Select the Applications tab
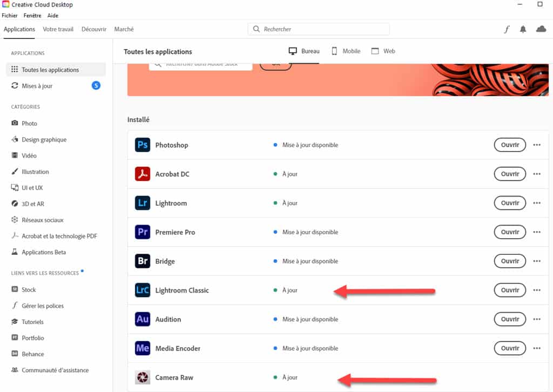 coord(19,29)
